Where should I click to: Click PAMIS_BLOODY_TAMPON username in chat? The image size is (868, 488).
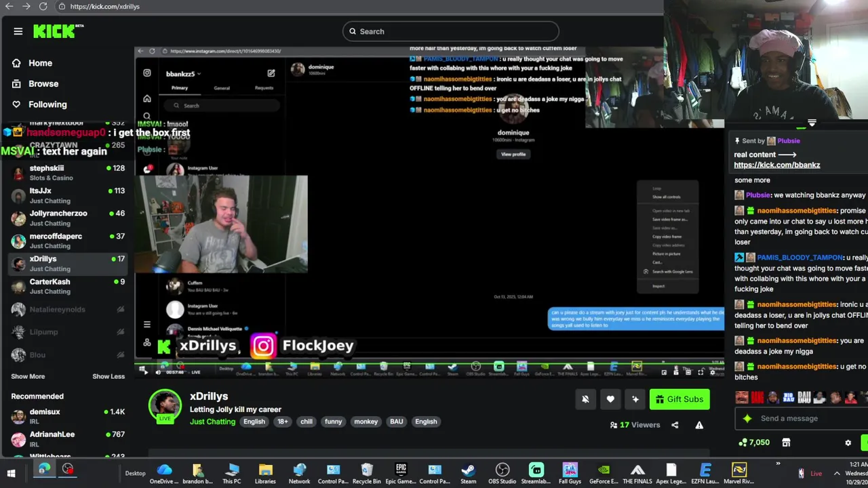pyautogui.click(x=800, y=258)
